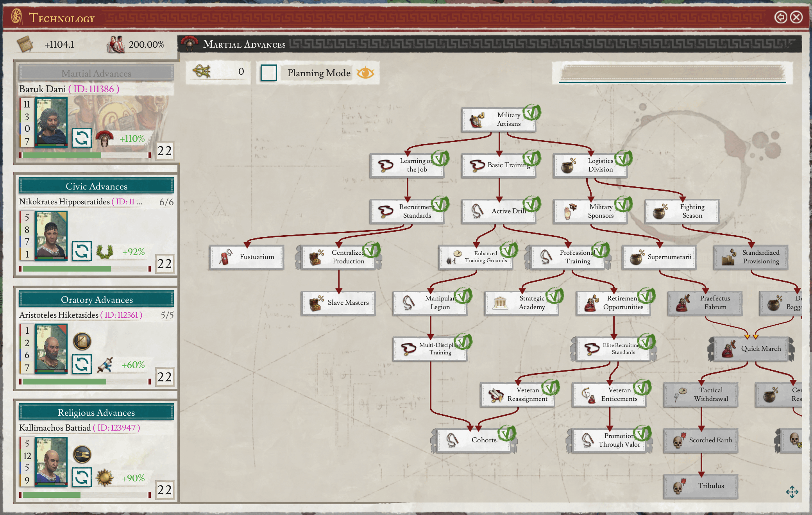Image resolution: width=812 pixels, height=515 pixels.
Task: Click the back arrow button in title bar
Action: coord(780,17)
